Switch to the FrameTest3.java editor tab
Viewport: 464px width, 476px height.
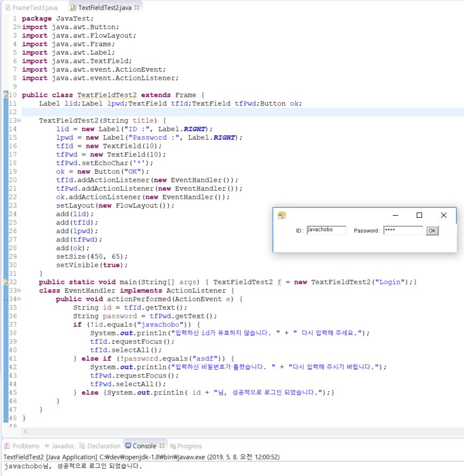[x=31, y=7]
